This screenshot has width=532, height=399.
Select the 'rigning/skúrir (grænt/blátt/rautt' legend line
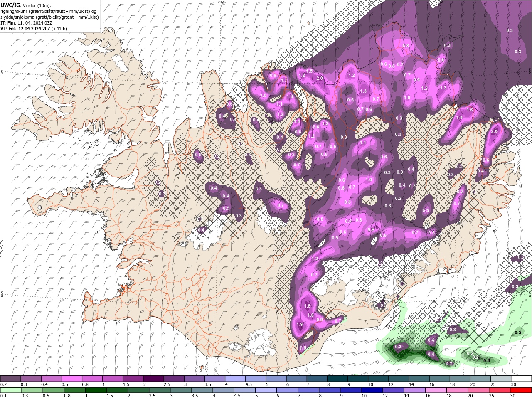click(49, 11)
